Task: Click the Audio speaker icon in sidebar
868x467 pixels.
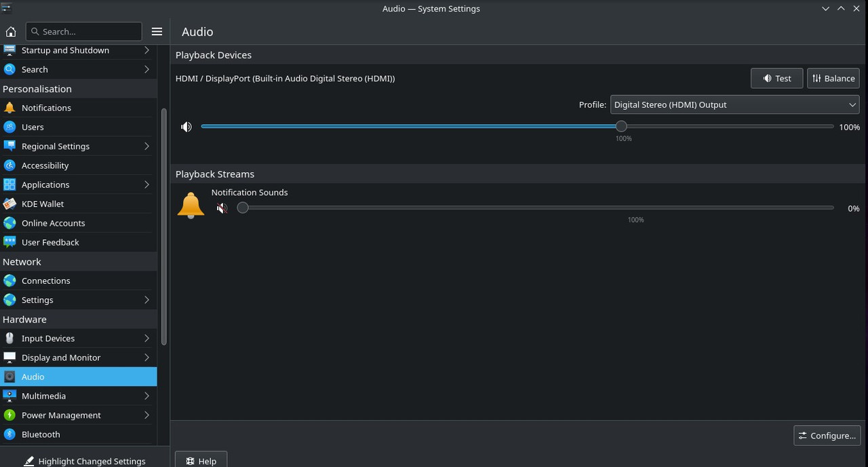Action: [9, 377]
